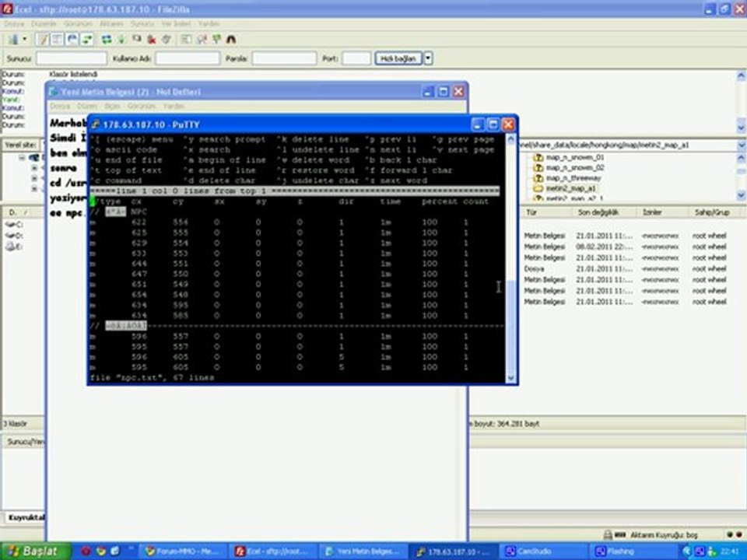
Task: Click the Kullanıcı Adı input field
Action: tap(188, 58)
